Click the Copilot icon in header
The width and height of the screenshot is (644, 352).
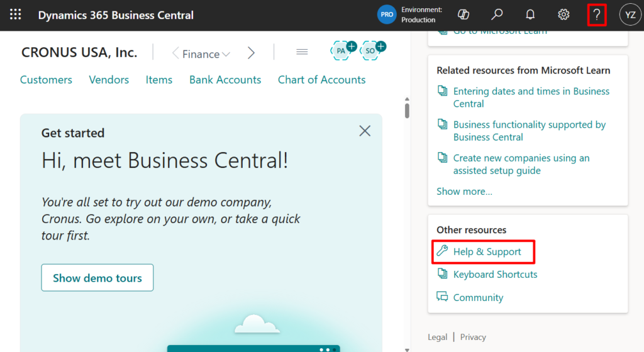click(x=464, y=15)
